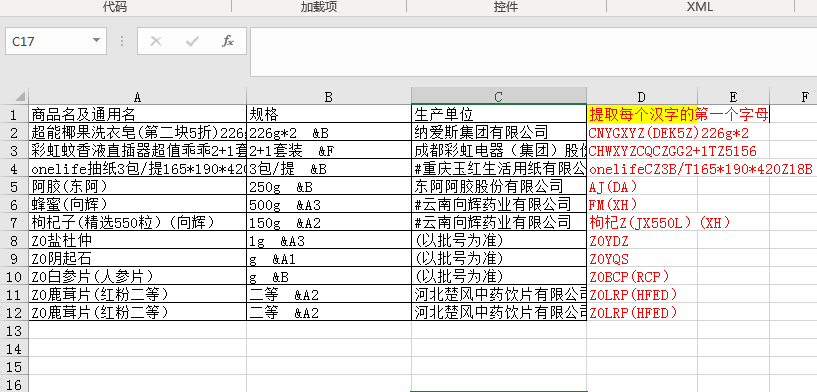
Task: Click cell 阿胶(东阿)
Action: [x=138, y=186]
